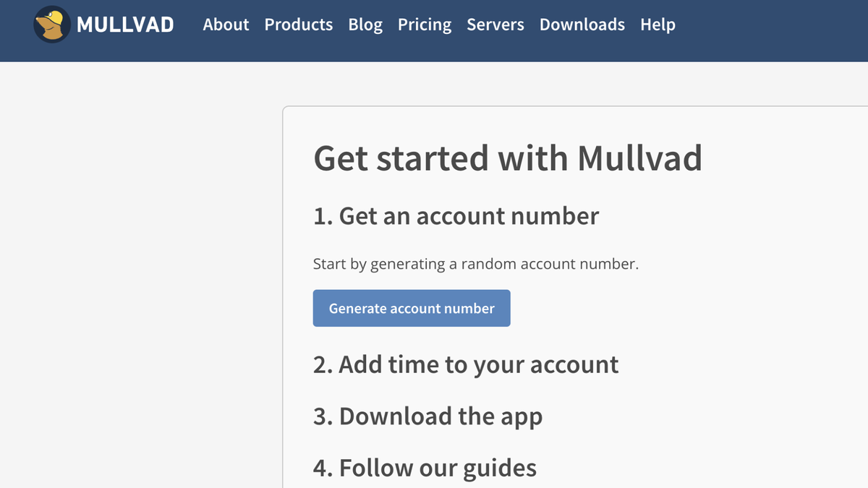Click the MULLVAD wordmark to go home
Viewport: 868px width, 488px height.
point(127,25)
